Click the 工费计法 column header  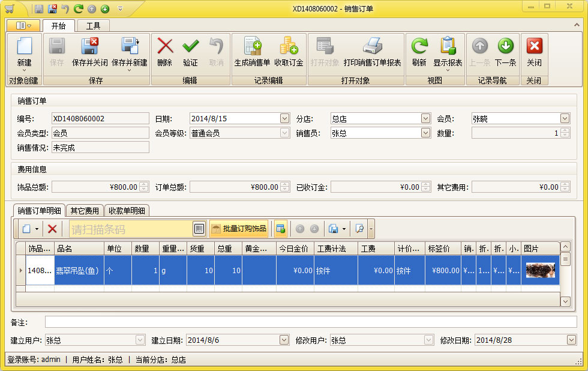pos(336,249)
